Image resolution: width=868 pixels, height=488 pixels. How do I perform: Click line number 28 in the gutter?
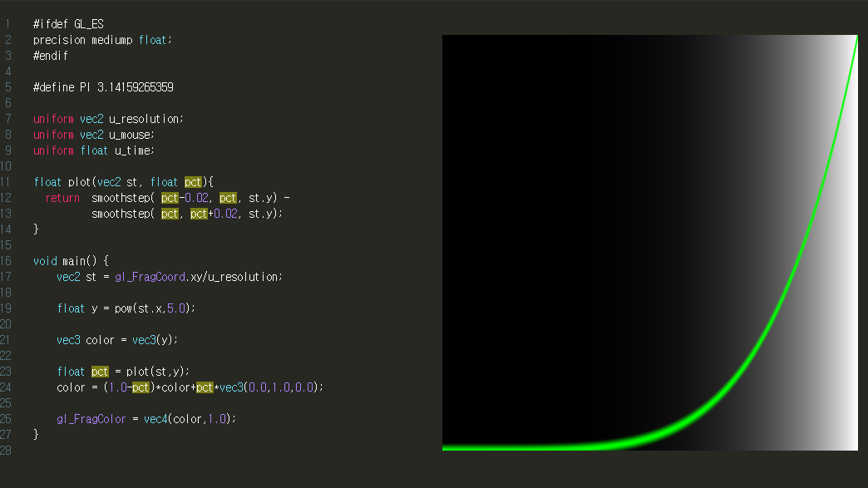pos(6,451)
